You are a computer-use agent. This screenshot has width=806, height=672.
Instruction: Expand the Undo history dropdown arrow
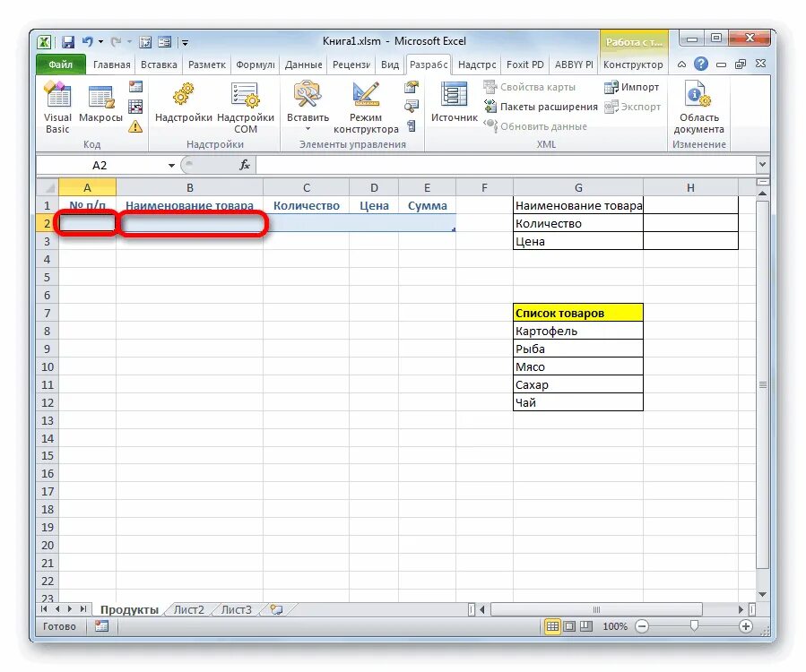click(100, 41)
